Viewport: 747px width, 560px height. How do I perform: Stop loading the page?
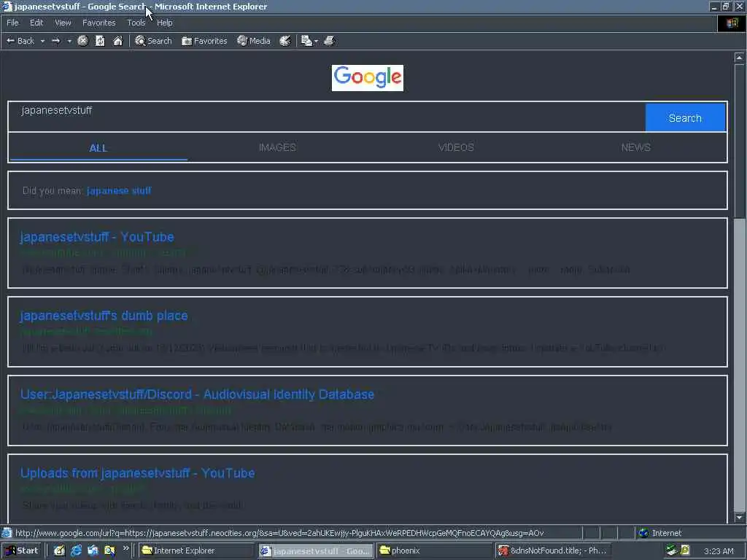pos(83,41)
